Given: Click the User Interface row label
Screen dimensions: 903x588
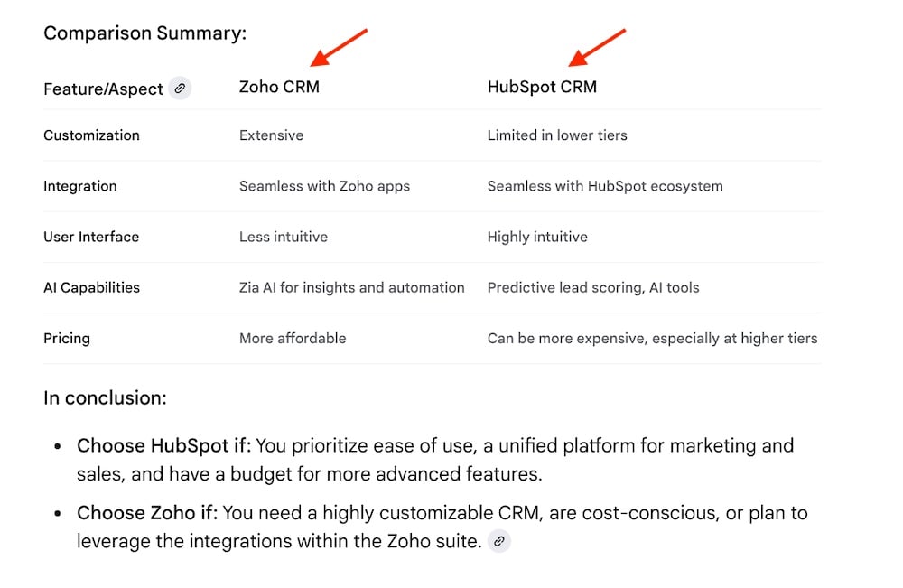Looking at the screenshot, I should (91, 237).
